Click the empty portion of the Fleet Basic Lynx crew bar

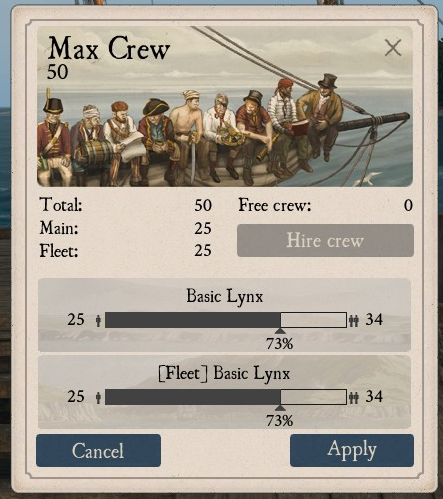tap(313, 397)
